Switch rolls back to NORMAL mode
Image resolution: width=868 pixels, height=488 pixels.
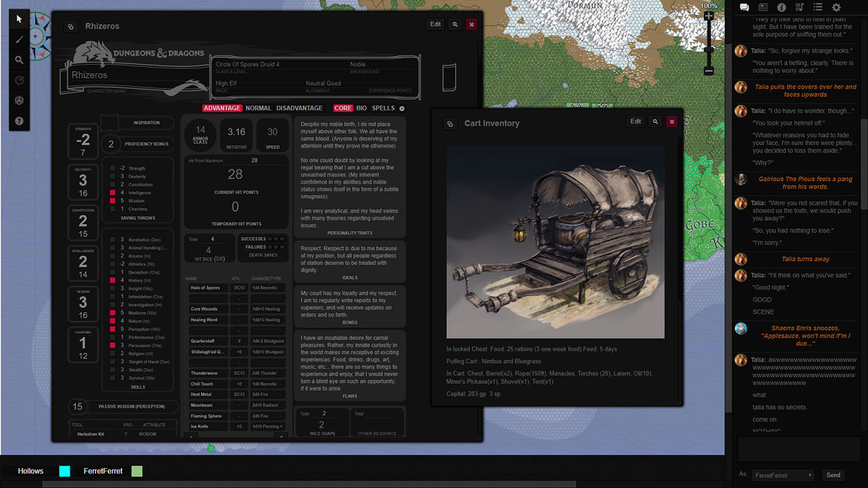point(258,108)
